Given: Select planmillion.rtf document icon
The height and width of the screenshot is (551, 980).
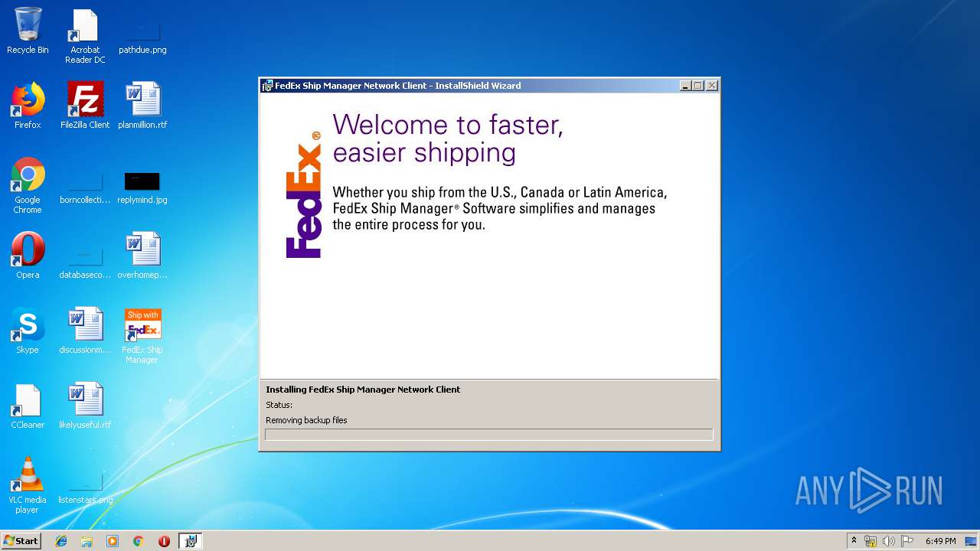Looking at the screenshot, I should click(x=142, y=106).
